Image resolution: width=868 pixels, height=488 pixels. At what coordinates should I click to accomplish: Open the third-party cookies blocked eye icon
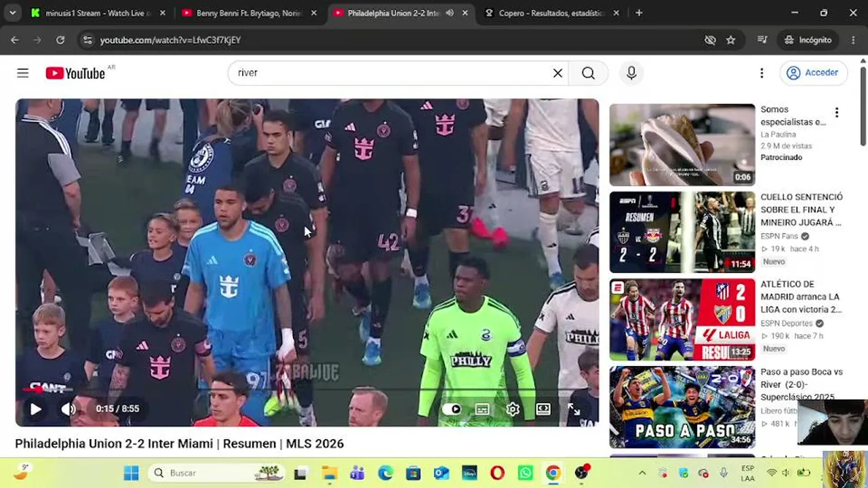tap(710, 40)
